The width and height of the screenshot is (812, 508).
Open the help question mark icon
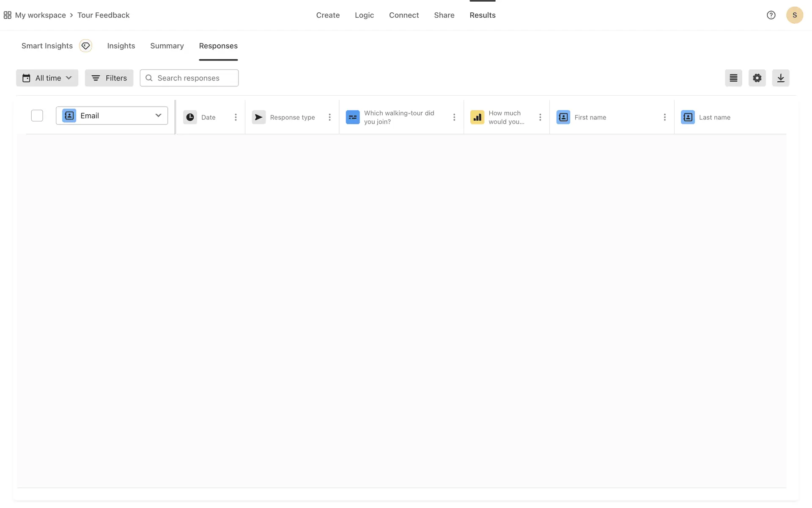coord(771,15)
